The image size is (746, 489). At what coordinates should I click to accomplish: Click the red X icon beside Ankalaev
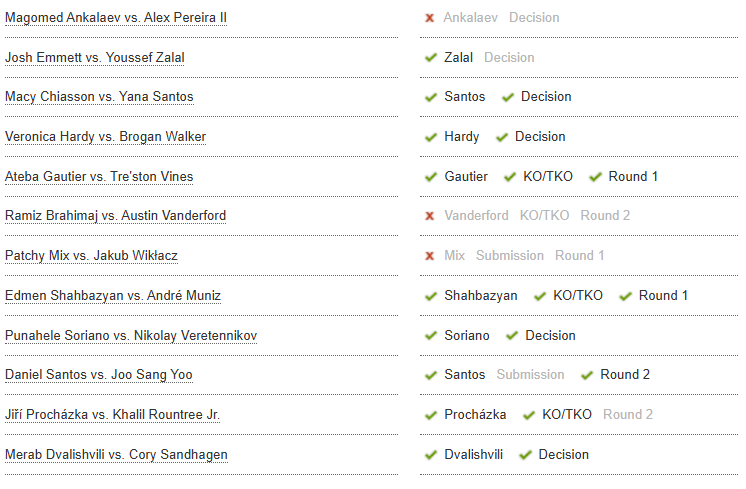tap(430, 18)
